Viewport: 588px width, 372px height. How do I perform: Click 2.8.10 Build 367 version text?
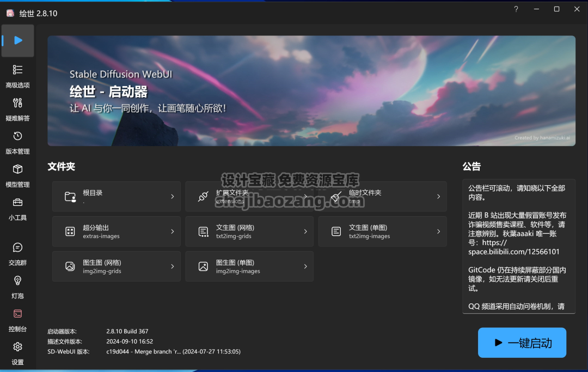127,332
